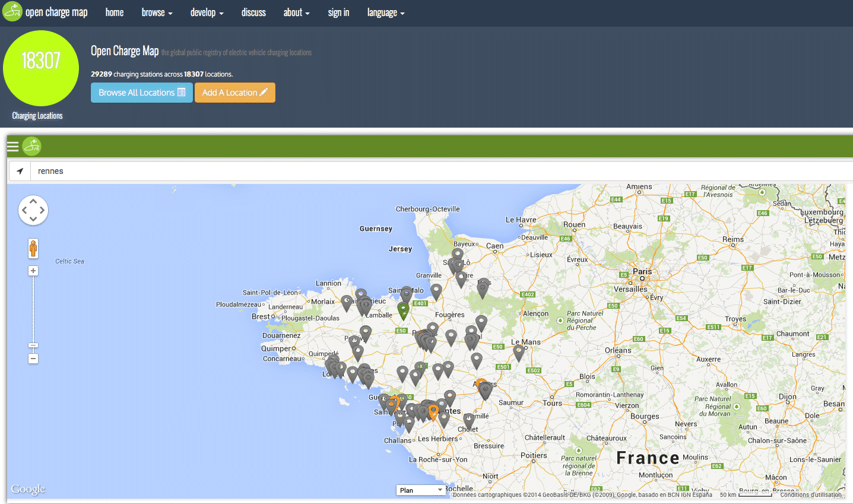Image resolution: width=853 pixels, height=504 pixels.
Task: Click the map pan control circle
Action: [33, 210]
